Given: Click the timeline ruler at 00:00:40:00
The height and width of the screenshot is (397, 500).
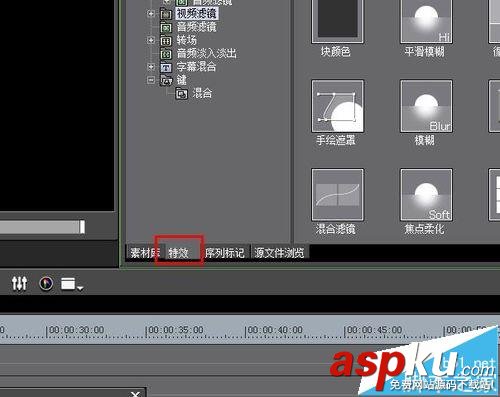Looking at the screenshot, I should coord(275,330).
